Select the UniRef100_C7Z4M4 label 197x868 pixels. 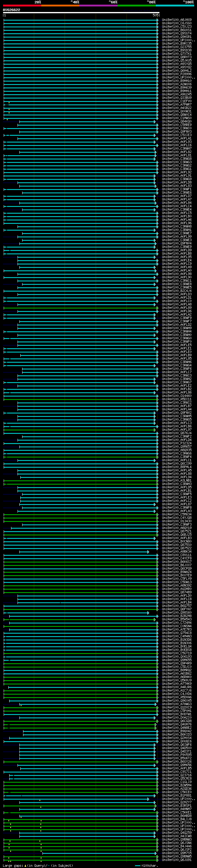click(177, 623)
